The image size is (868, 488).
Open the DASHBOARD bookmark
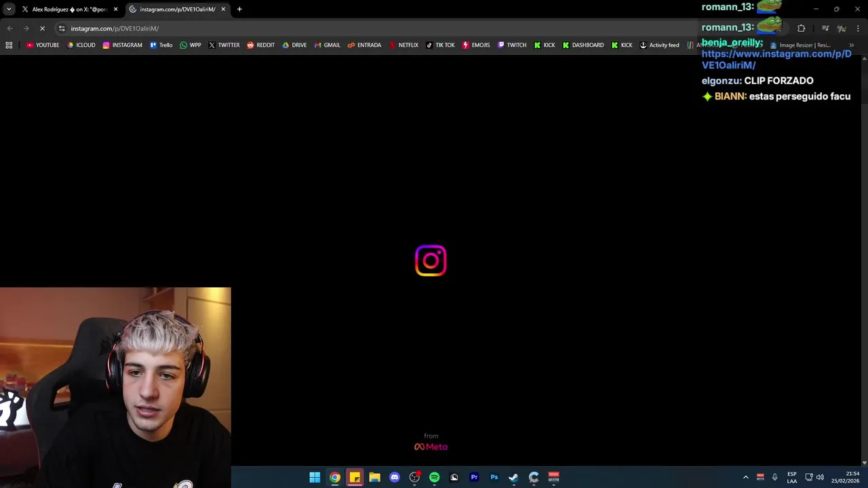[x=583, y=45]
